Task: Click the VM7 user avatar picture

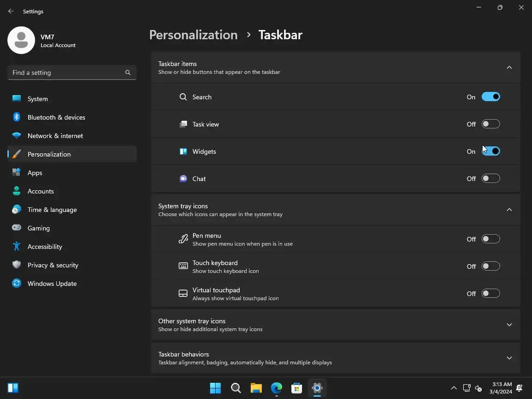Action: coord(21,40)
